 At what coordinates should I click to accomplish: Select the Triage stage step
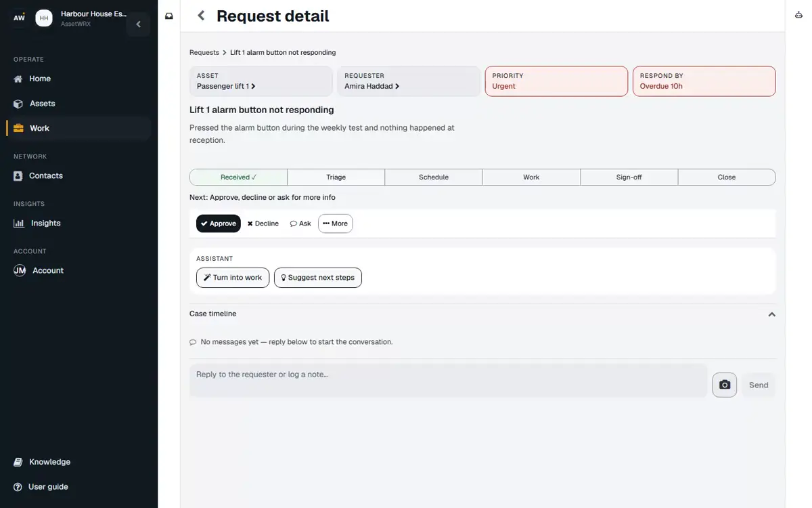(336, 177)
